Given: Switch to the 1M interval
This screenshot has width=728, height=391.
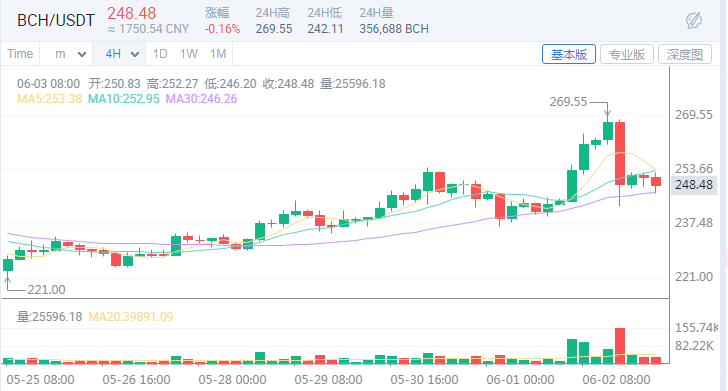Looking at the screenshot, I should (x=218, y=54).
